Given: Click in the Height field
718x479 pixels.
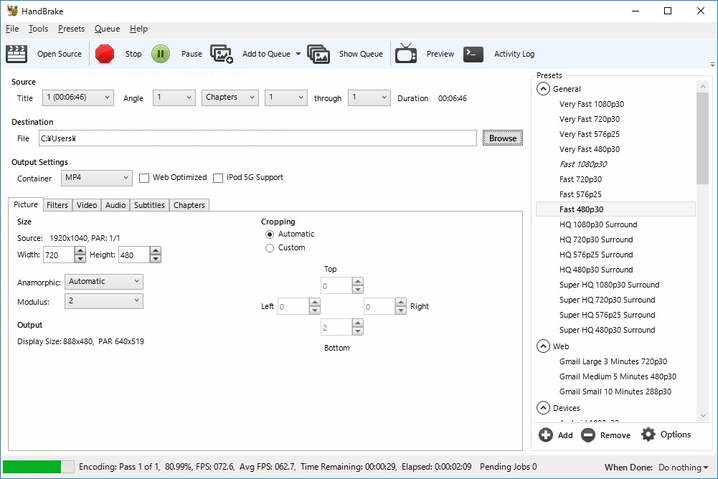Looking at the screenshot, I should 134,255.
